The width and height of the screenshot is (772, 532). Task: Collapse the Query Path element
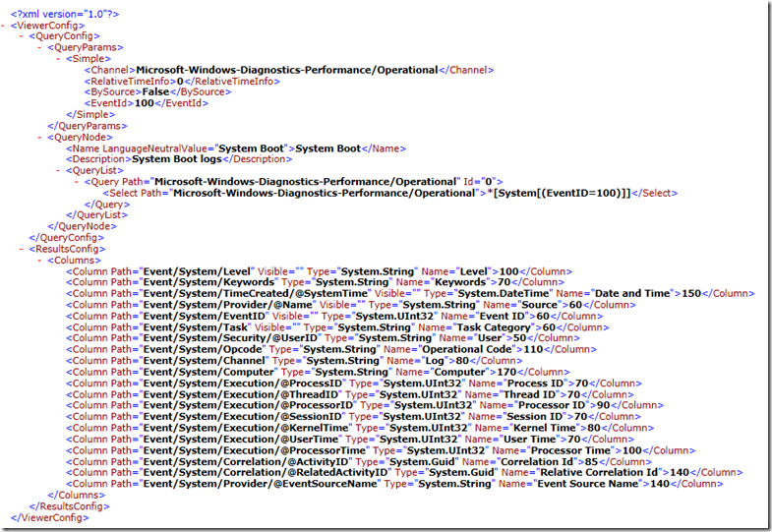(77, 182)
